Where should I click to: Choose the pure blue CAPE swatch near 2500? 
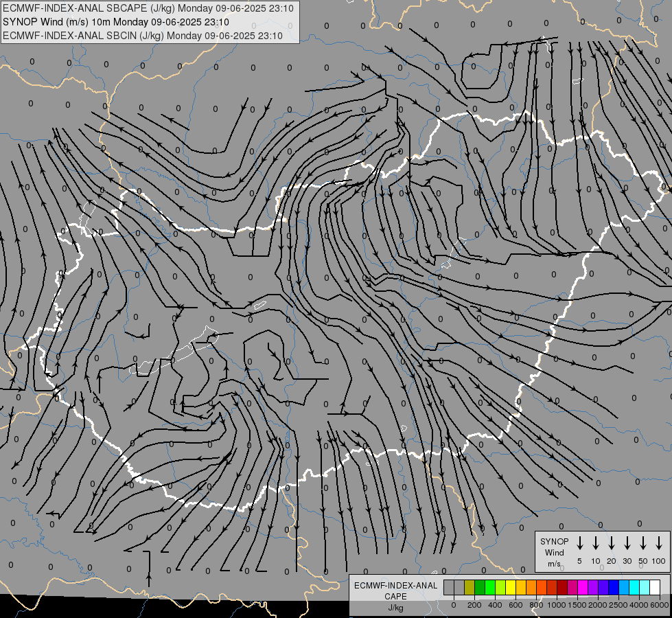coord(614,588)
